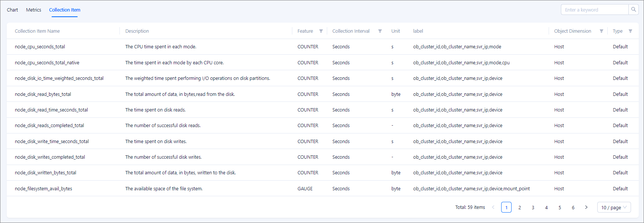Open the Feature column filter icon
Image resolution: width=644 pixels, height=223 pixels.
(x=321, y=31)
